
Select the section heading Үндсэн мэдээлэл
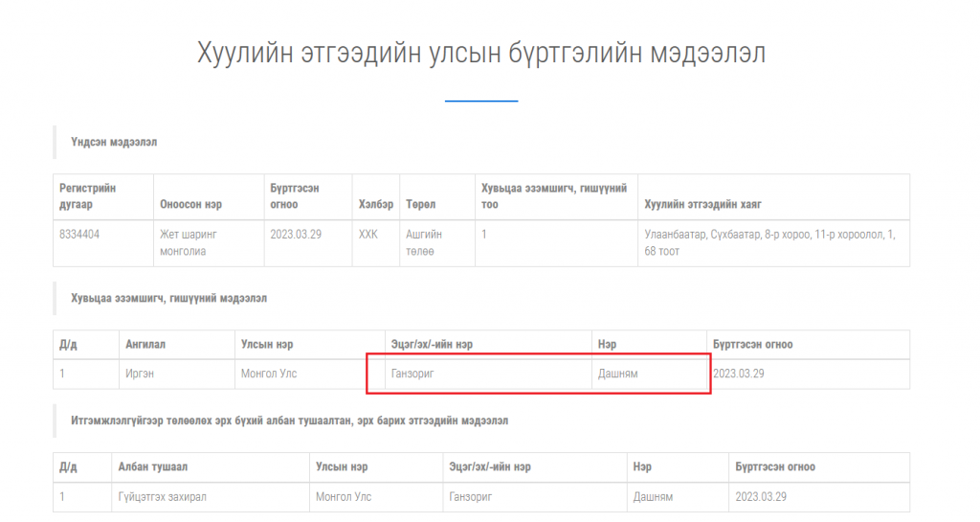pos(114,142)
